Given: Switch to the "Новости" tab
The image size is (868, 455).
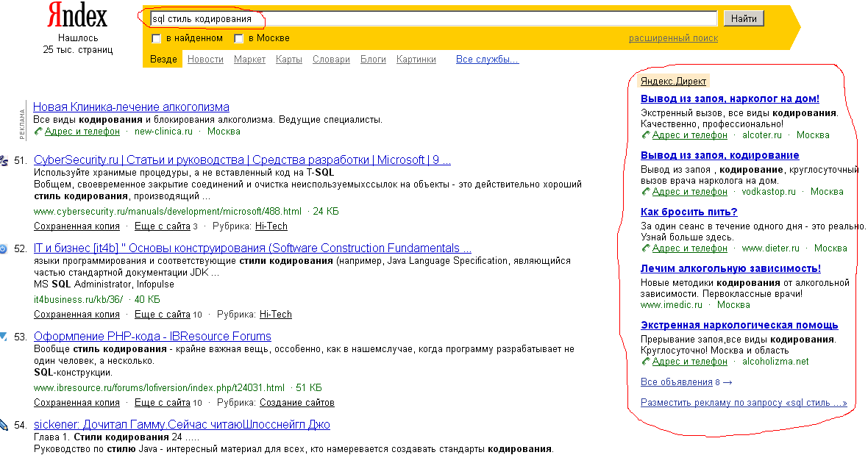Looking at the screenshot, I should 205,59.
